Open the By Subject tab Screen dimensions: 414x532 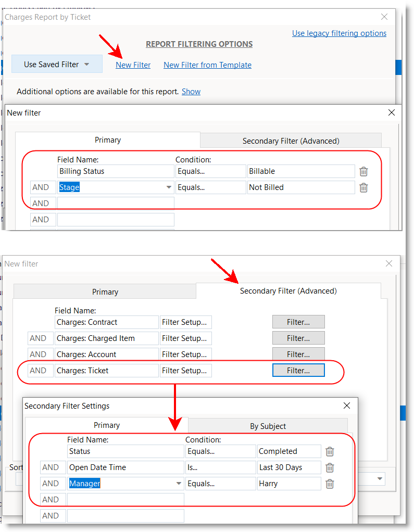pyautogui.click(x=268, y=426)
